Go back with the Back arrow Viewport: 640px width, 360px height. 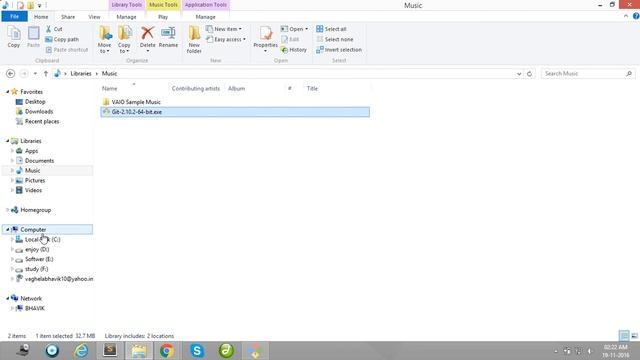(11, 73)
